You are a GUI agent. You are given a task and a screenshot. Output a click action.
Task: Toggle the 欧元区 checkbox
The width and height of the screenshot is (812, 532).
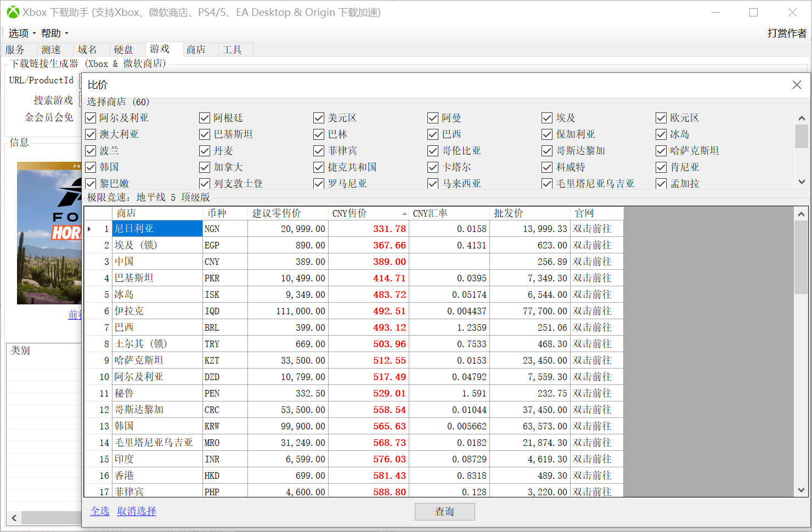click(661, 118)
